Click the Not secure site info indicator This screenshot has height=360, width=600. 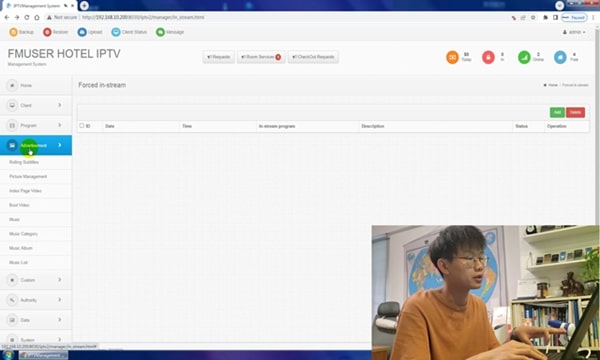[x=62, y=17]
